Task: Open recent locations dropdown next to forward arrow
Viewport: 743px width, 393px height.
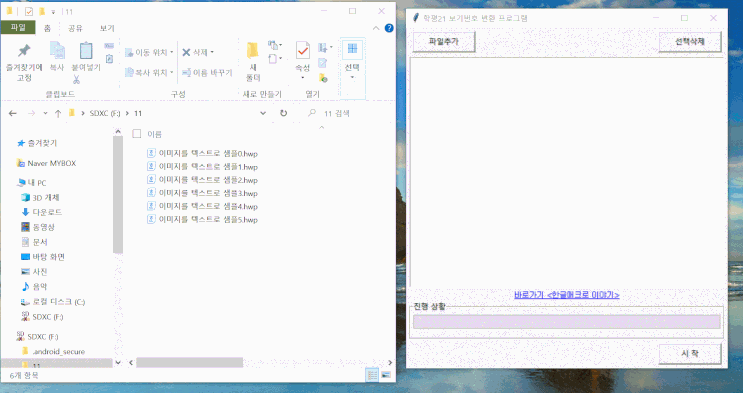Action: 45,113
